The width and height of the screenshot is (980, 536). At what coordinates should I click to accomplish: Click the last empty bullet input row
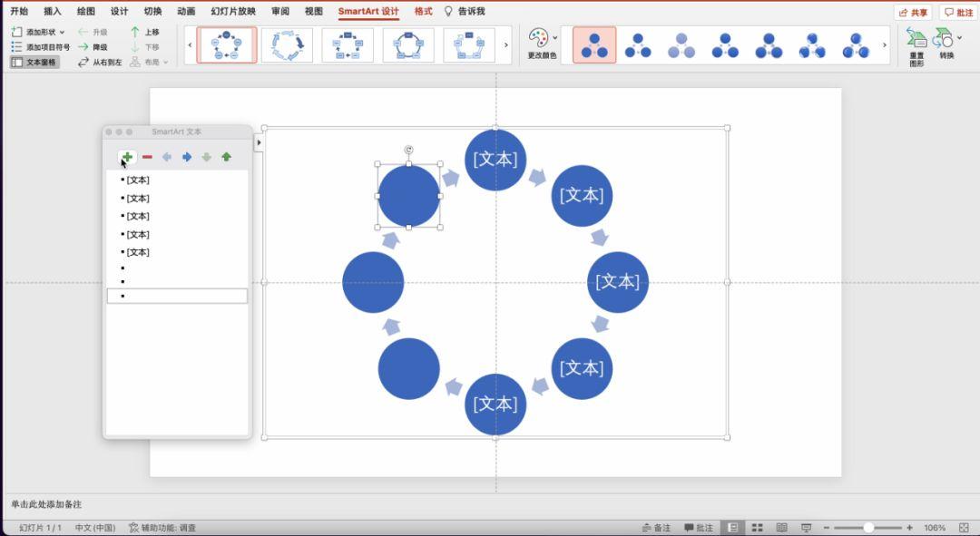click(x=178, y=296)
